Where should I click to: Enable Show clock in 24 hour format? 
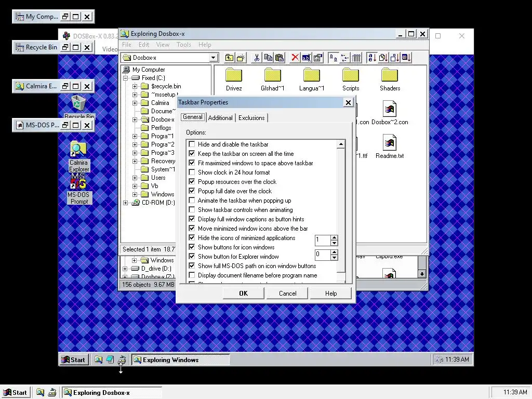click(192, 172)
